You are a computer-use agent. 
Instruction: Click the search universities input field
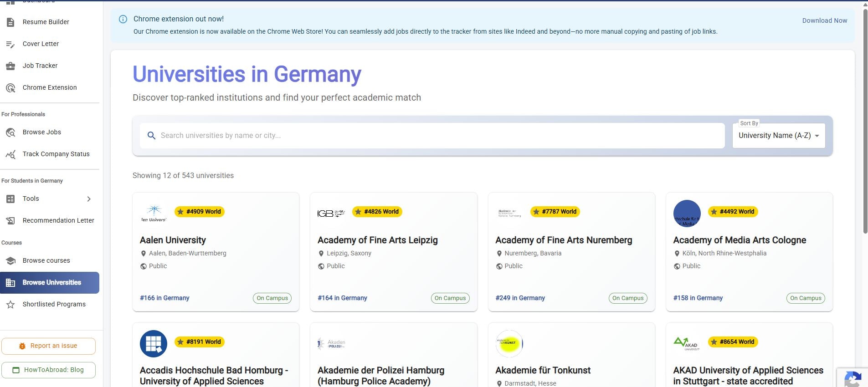click(x=432, y=136)
